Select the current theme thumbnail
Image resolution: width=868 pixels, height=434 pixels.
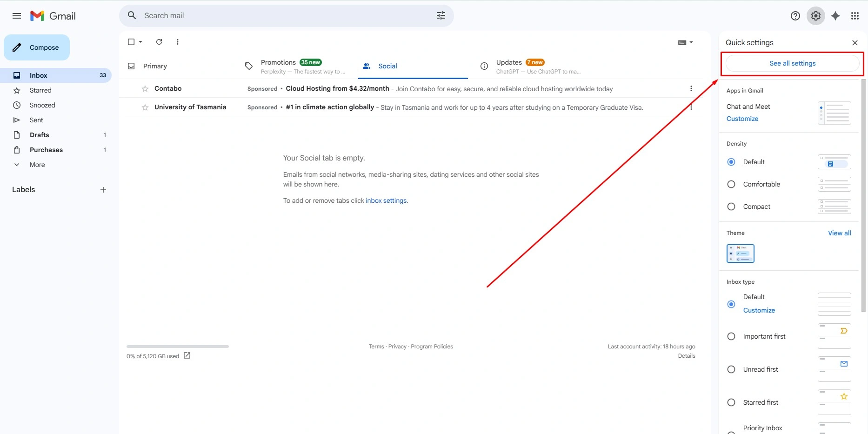(x=741, y=254)
